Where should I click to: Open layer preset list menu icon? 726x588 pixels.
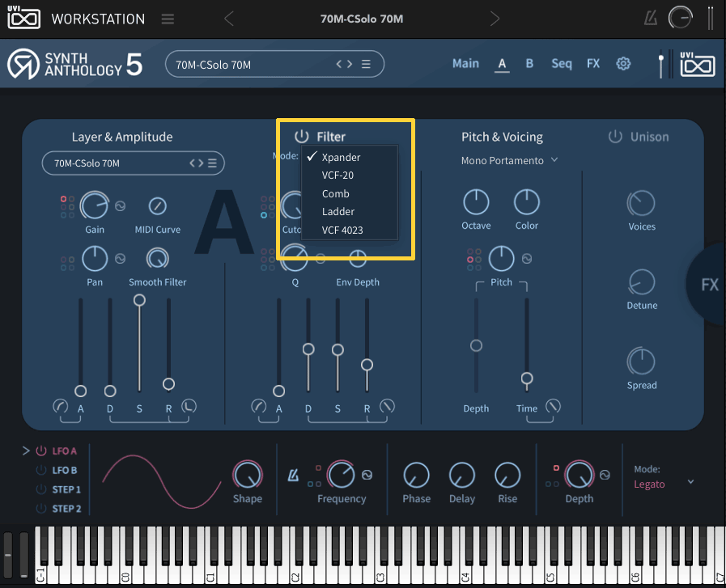pos(212,163)
